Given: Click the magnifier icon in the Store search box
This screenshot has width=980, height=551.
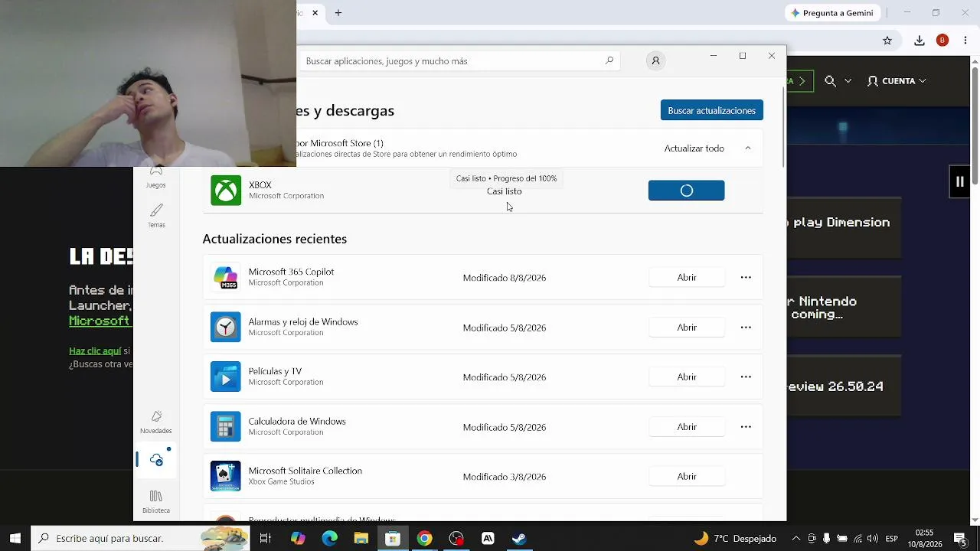Looking at the screenshot, I should [609, 60].
